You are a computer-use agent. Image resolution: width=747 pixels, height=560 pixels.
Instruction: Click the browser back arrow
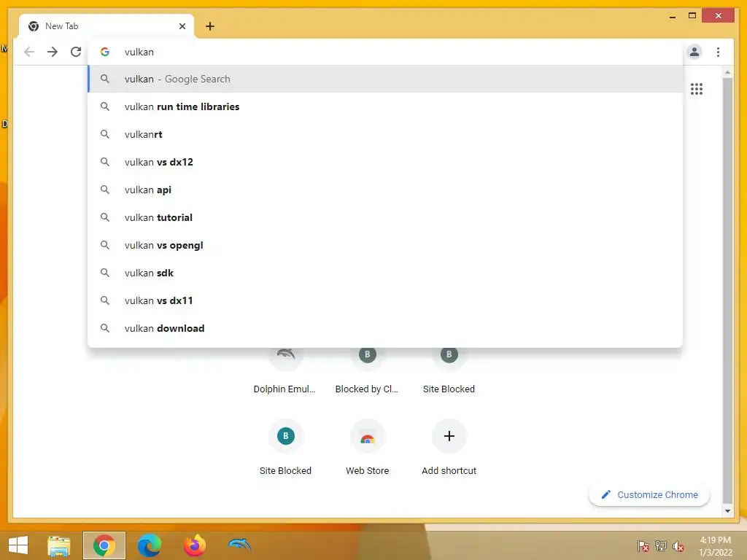[29, 52]
